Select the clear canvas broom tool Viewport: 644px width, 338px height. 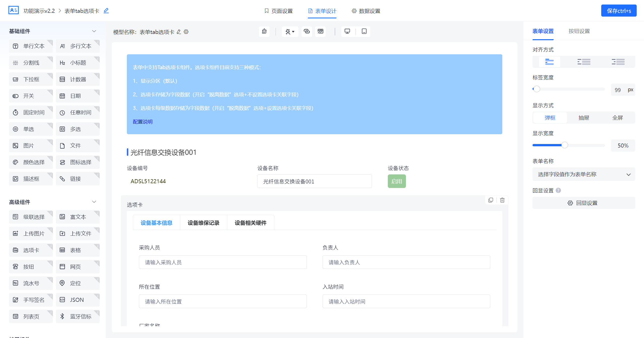[264, 32]
